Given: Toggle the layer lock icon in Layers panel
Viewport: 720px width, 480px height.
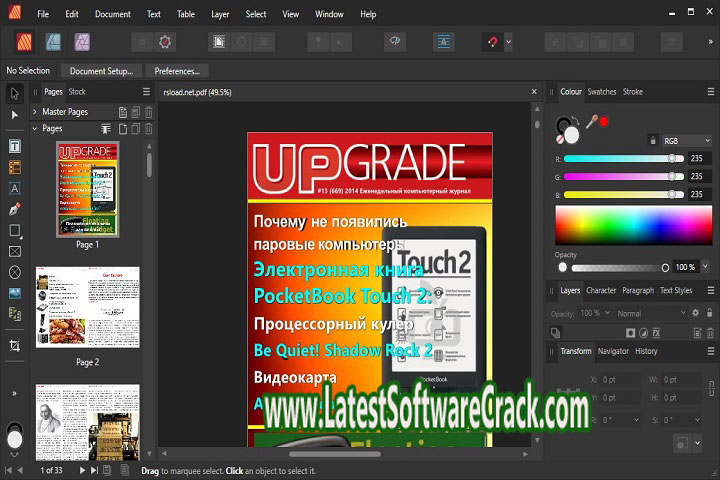Looking at the screenshot, I should [x=710, y=313].
